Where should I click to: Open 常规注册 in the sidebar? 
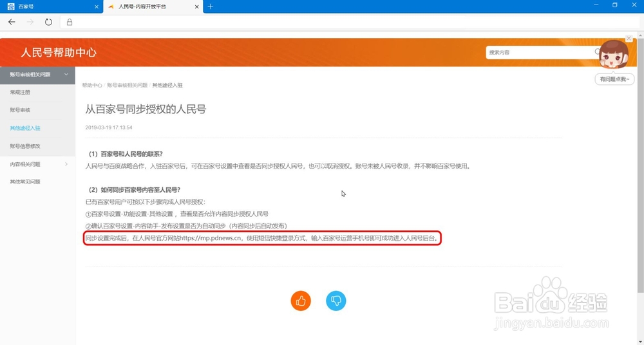coord(20,93)
